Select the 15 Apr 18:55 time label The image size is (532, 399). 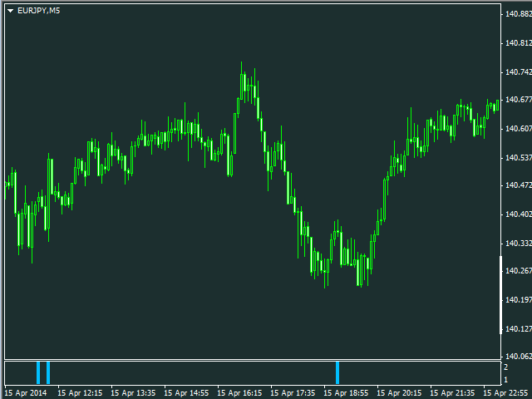pyautogui.click(x=346, y=393)
